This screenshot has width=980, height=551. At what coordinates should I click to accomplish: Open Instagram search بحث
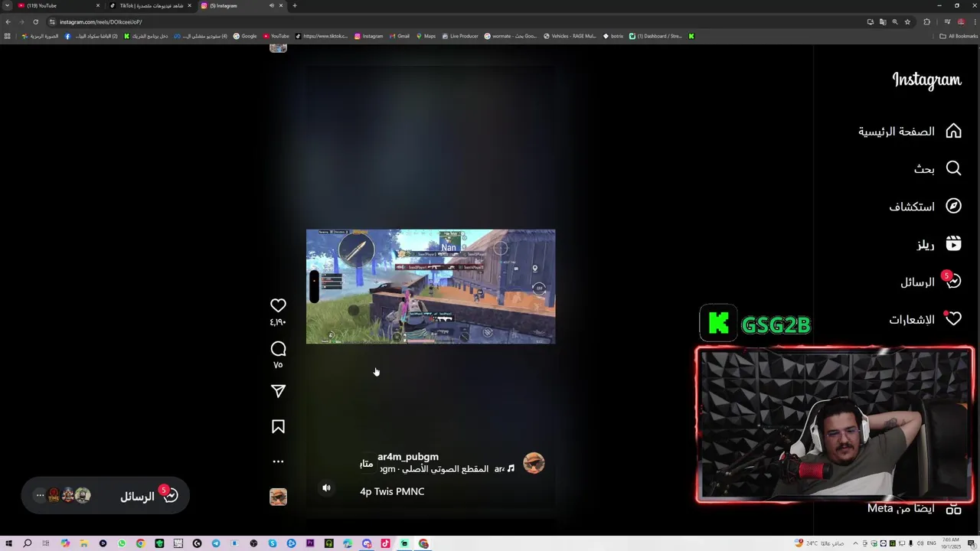point(938,168)
